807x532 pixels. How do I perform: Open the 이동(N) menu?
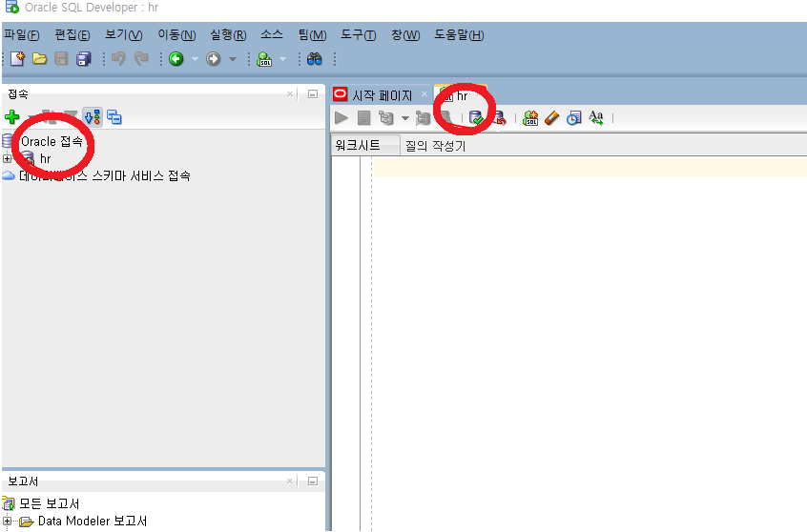point(176,35)
